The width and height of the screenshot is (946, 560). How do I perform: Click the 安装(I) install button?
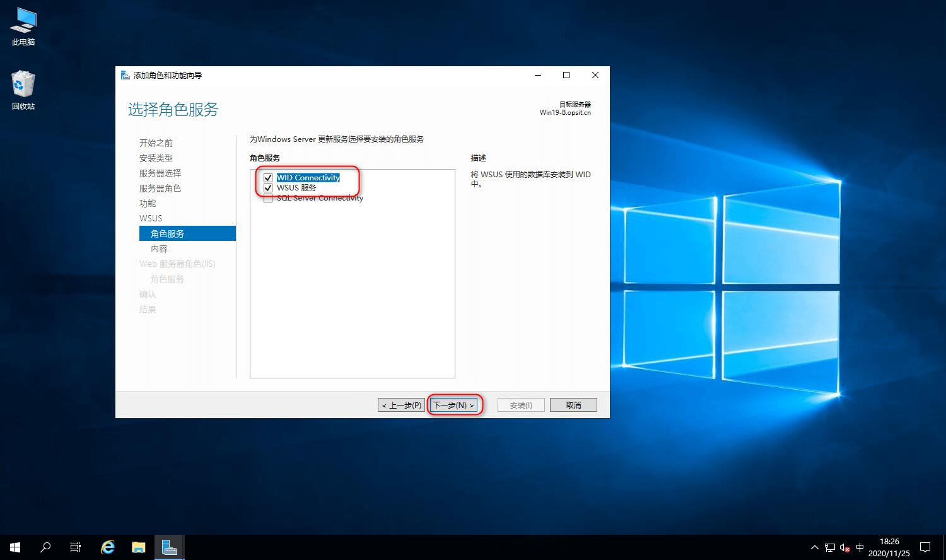(521, 405)
